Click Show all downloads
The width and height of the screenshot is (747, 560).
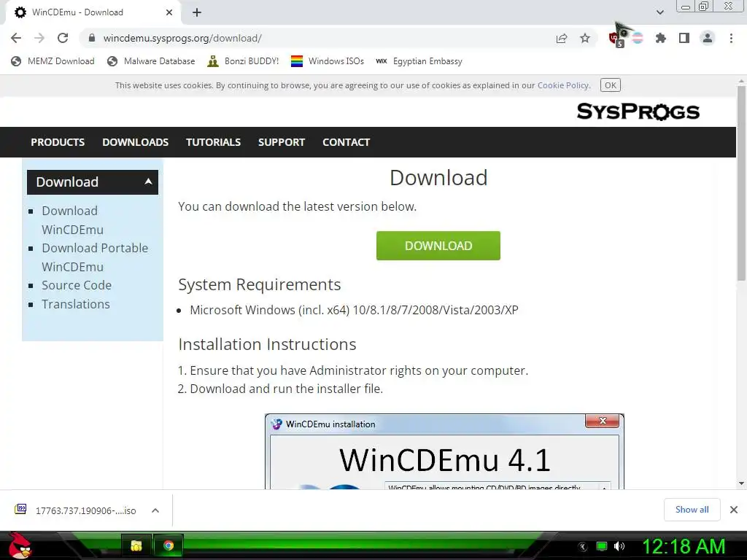pyautogui.click(x=692, y=510)
